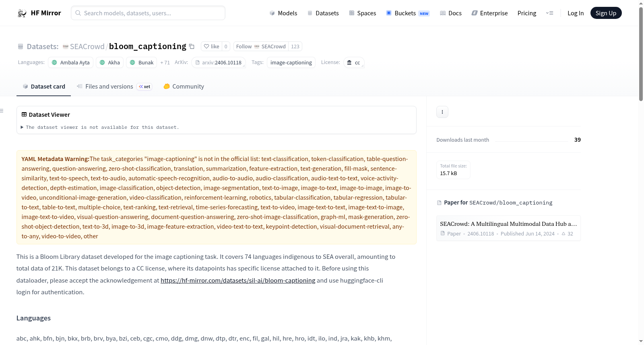Follow the SEACrowd organization
The height and width of the screenshot is (345, 644).
click(x=261, y=47)
